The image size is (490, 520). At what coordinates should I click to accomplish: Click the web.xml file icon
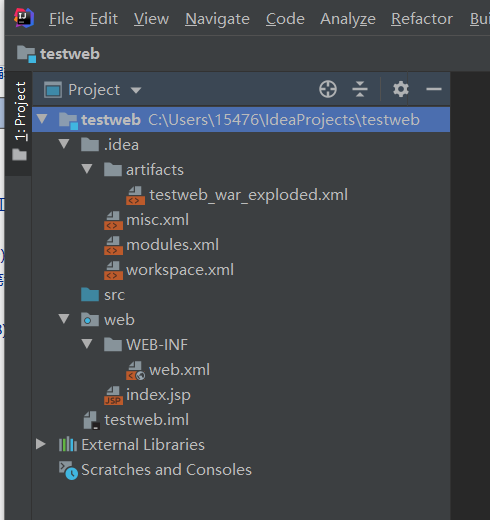135,370
